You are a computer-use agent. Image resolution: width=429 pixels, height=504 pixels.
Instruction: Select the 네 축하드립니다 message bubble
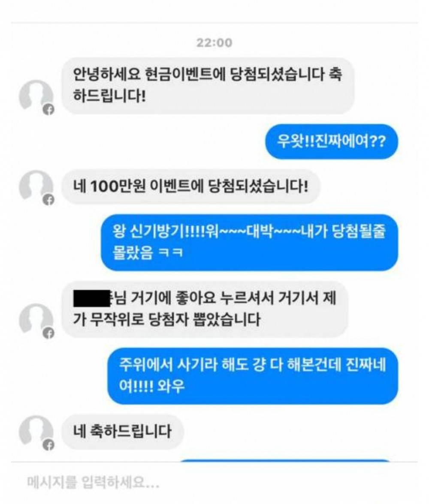(x=122, y=431)
